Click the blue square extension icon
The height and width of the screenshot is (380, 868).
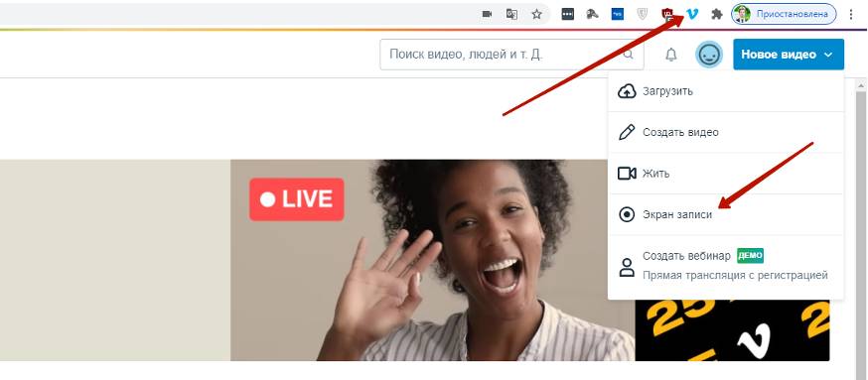pos(617,14)
